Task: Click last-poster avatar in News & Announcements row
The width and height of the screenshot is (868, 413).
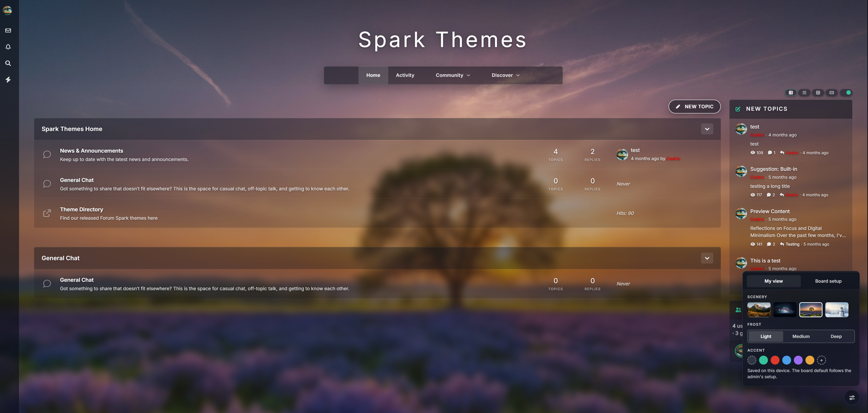Action: click(622, 155)
